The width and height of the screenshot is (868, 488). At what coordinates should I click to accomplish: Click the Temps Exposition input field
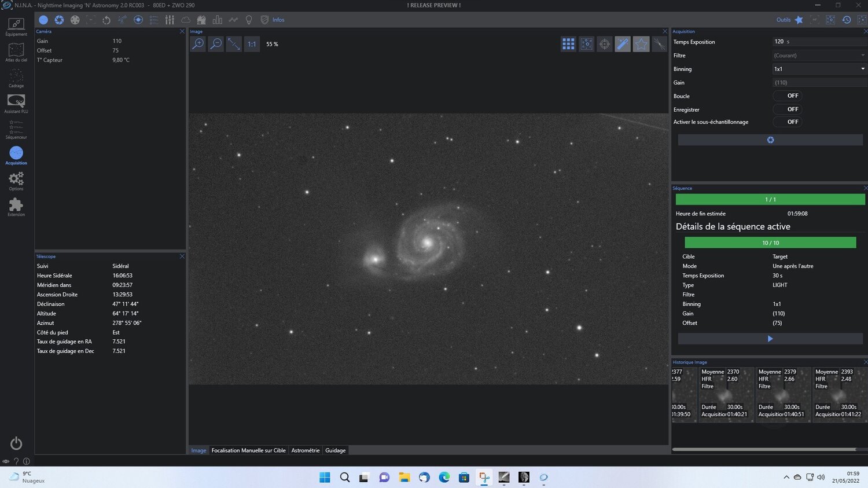point(818,41)
